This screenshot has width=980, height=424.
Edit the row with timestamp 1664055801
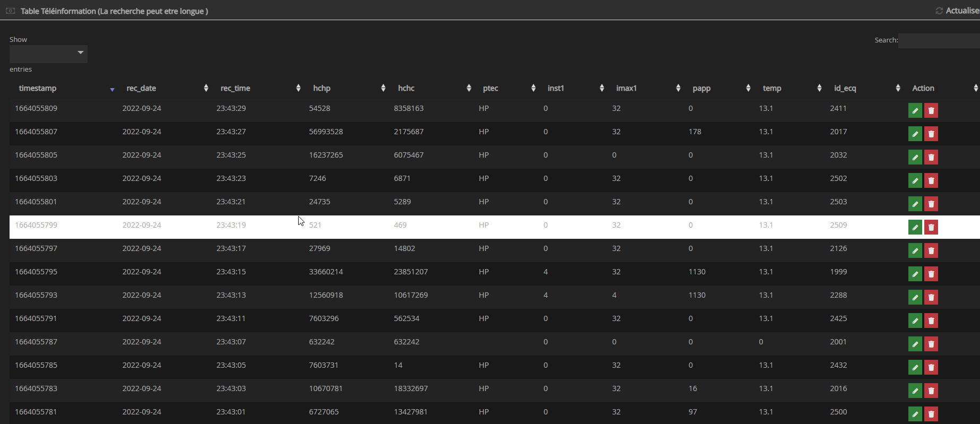[915, 204]
